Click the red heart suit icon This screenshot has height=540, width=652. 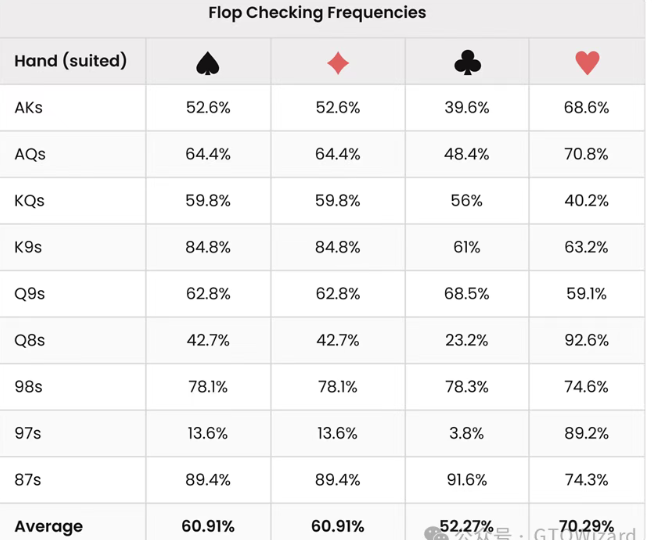pos(587,62)
